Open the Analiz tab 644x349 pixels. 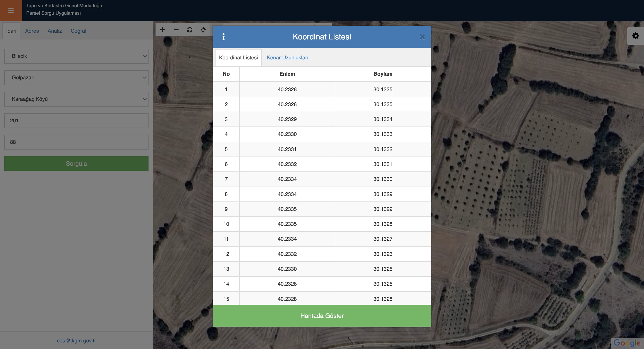point(55,31)
